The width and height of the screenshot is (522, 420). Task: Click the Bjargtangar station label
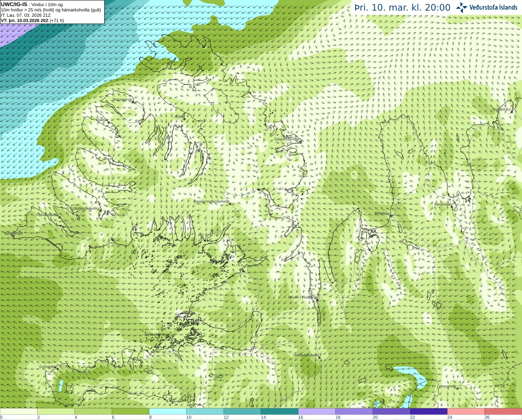point(13,233)
